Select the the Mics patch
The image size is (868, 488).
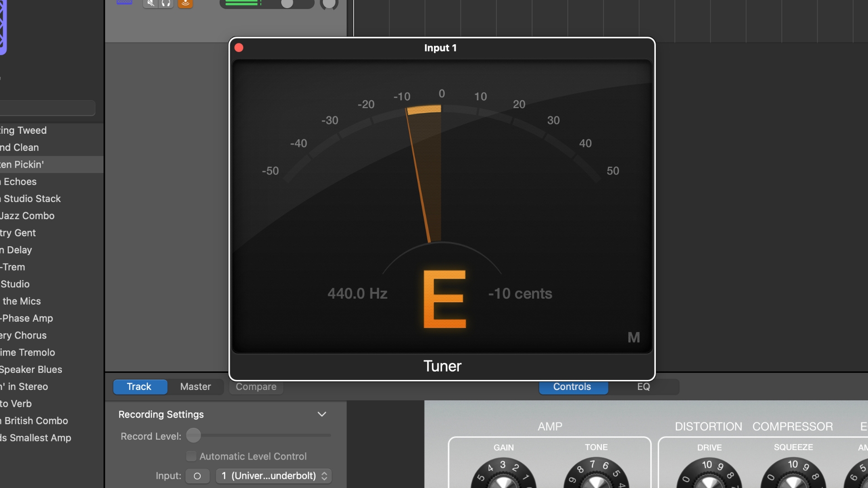[52, 301]
